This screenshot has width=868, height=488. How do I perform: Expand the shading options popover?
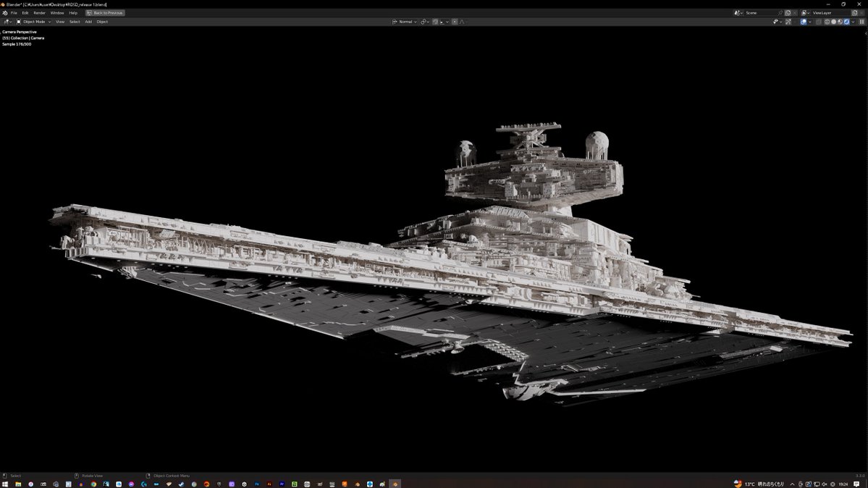853,22
